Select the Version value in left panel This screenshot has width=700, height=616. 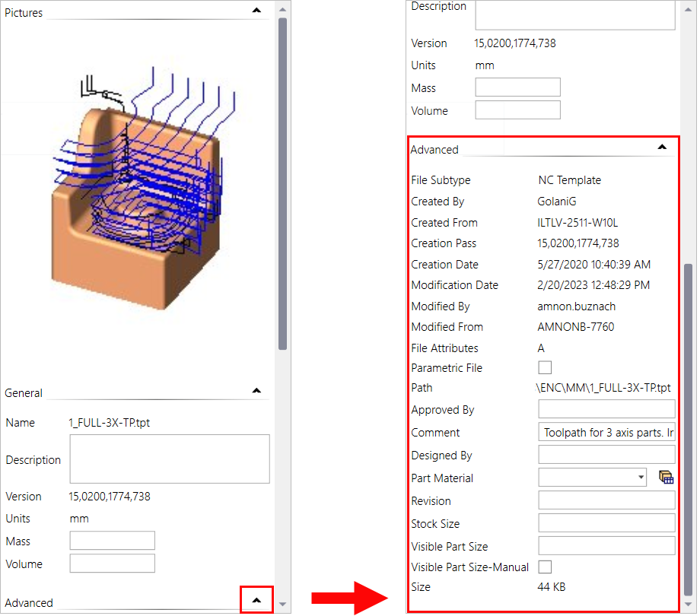tap(110, 496)
